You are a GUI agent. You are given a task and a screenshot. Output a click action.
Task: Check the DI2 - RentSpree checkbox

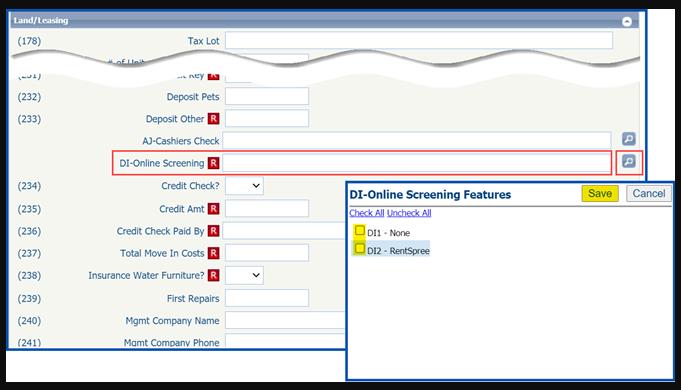[x=360, y=249]
